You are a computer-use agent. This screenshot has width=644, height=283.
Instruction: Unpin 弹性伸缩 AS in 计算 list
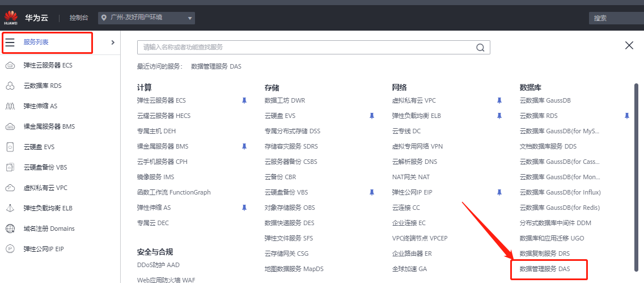(x=244, y=208)
